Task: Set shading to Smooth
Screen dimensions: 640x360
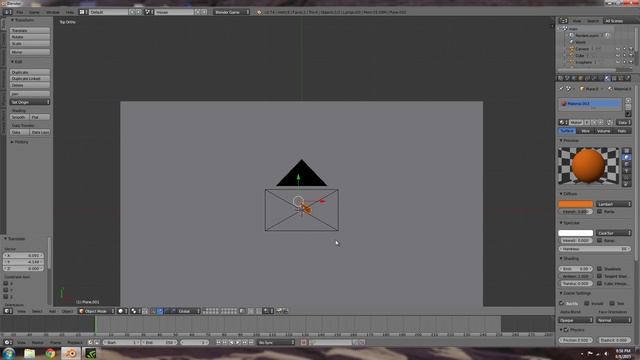Action: coord(19,117)
